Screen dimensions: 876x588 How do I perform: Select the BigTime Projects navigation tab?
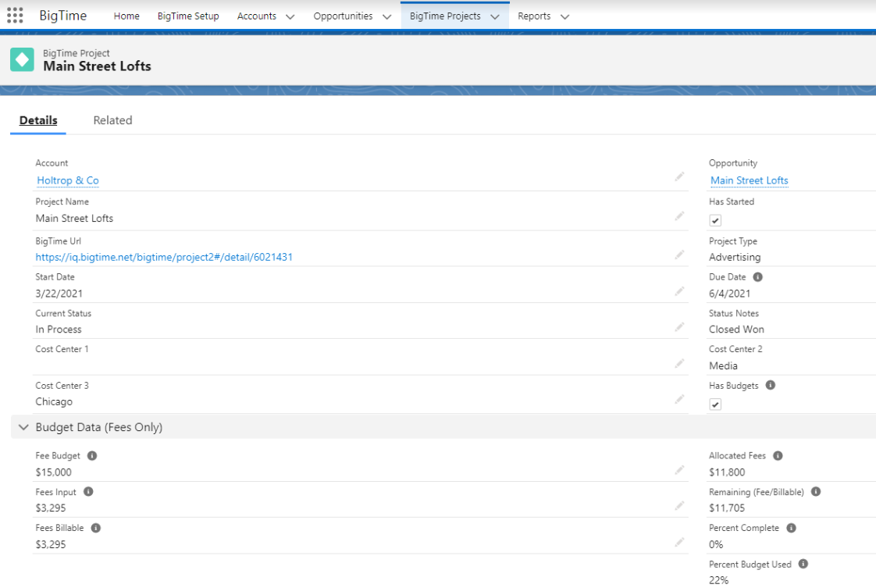tap(445, 16)
